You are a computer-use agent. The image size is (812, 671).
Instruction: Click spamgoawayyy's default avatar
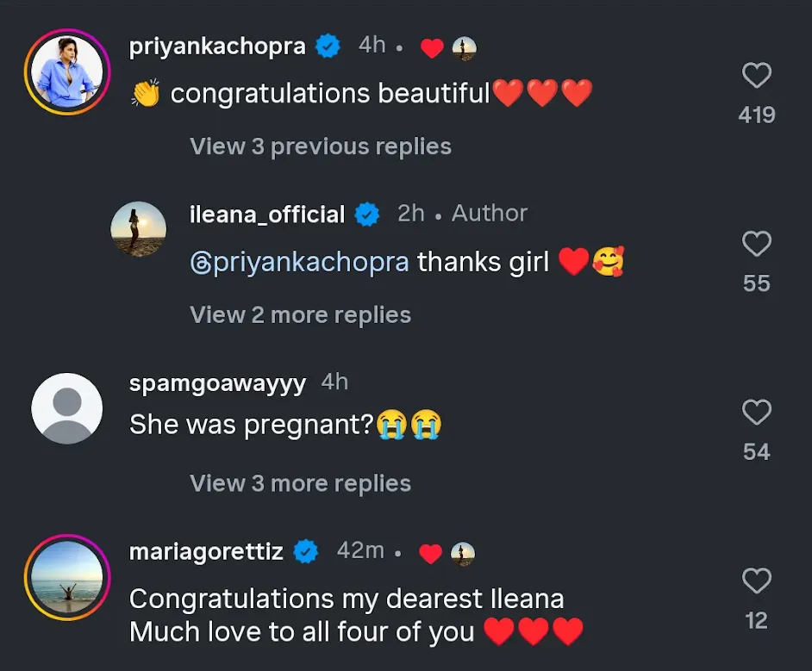67,408
